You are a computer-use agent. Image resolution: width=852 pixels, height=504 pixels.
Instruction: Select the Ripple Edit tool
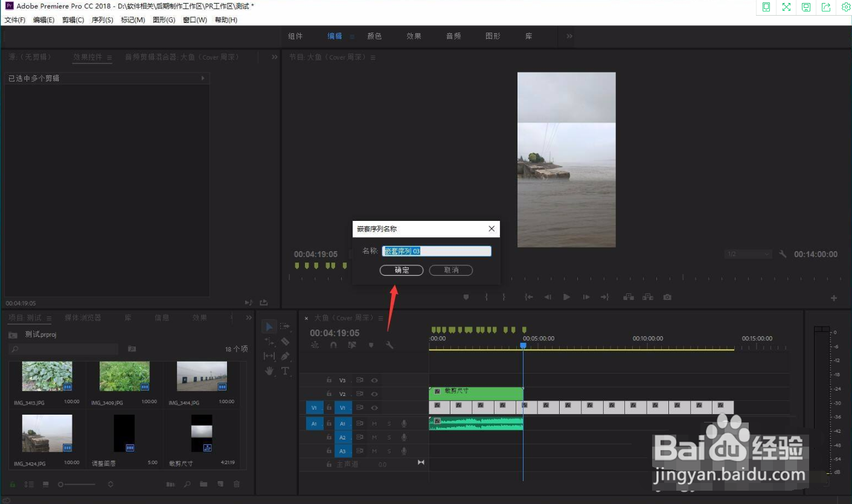coord(269,342)
